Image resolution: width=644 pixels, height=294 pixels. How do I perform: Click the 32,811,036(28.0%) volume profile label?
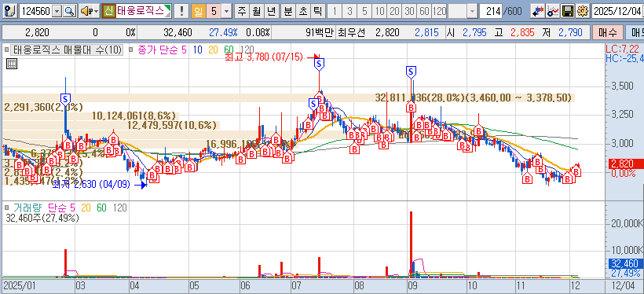tap(473, 97)
